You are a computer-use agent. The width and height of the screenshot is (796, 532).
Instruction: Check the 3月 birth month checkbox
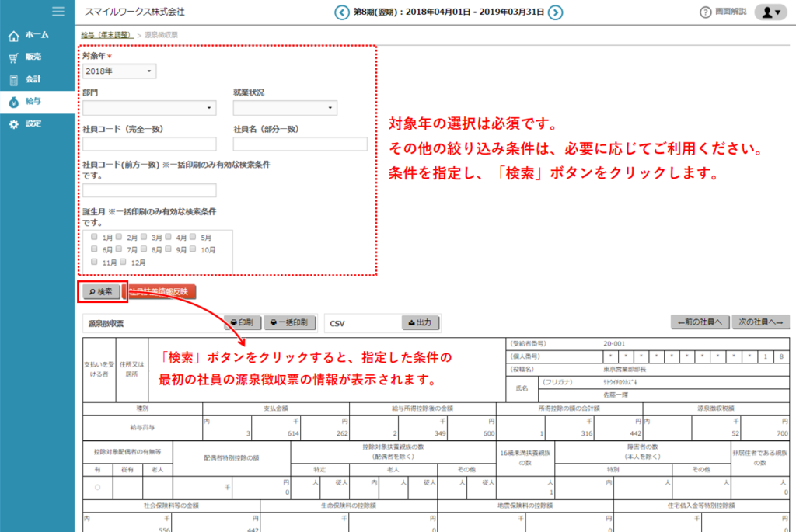[x=144, y=236]
